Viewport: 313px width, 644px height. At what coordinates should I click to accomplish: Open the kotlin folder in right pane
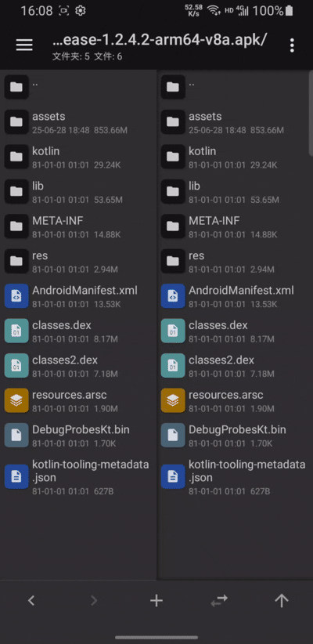235,157
